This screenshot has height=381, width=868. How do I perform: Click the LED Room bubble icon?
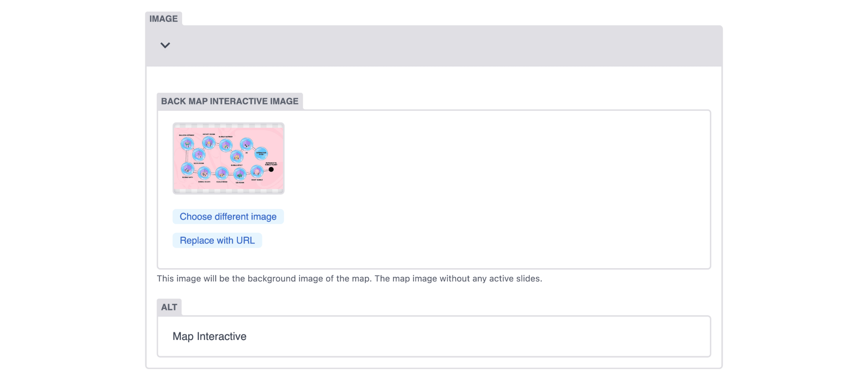(x=240, y=174)
